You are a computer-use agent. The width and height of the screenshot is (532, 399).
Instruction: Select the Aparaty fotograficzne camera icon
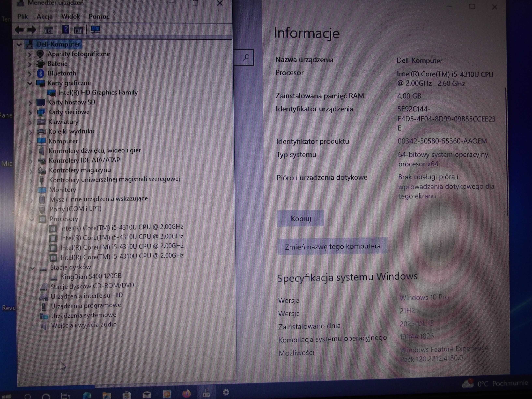[40, 54]
